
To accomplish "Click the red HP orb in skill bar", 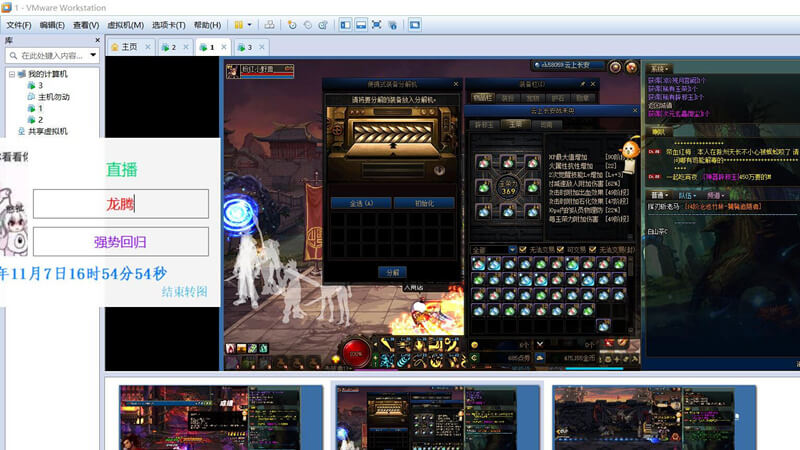I will (x=356, y=353).
